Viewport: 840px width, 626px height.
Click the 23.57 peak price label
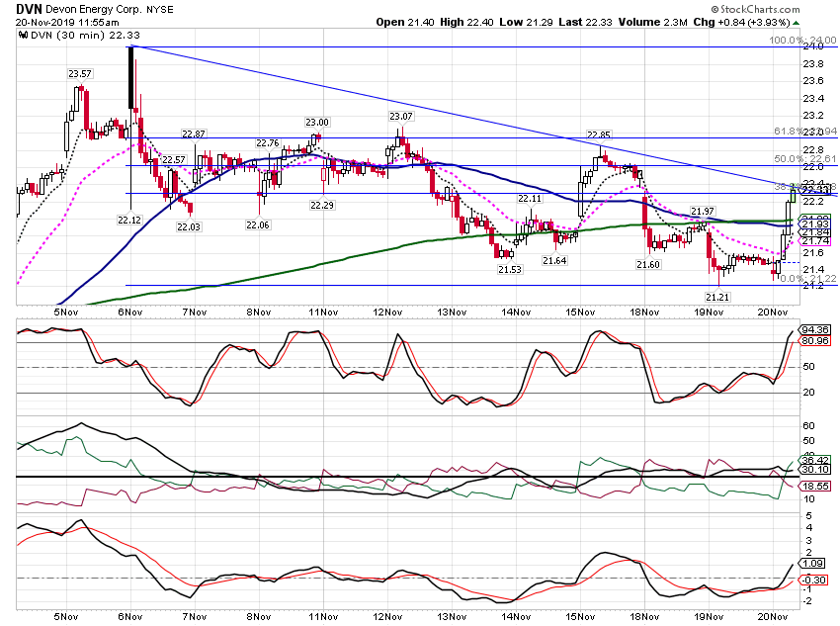[79, 74]
